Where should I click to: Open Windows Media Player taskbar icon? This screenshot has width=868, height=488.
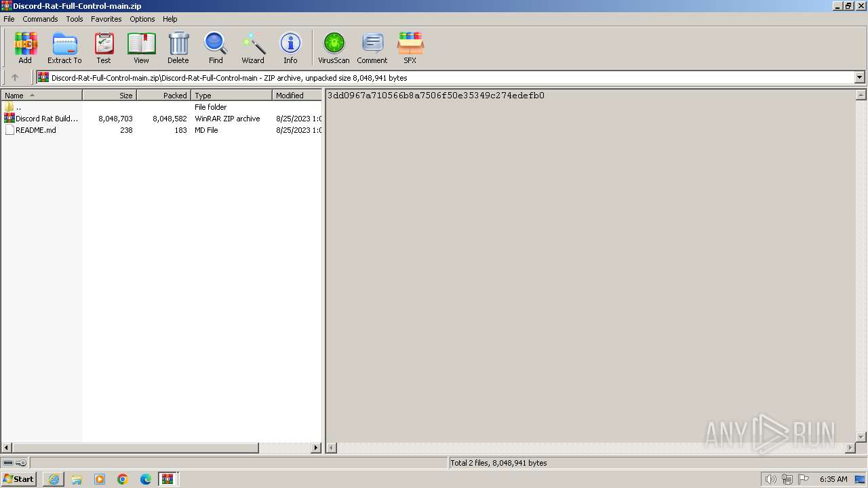(100, 479)
